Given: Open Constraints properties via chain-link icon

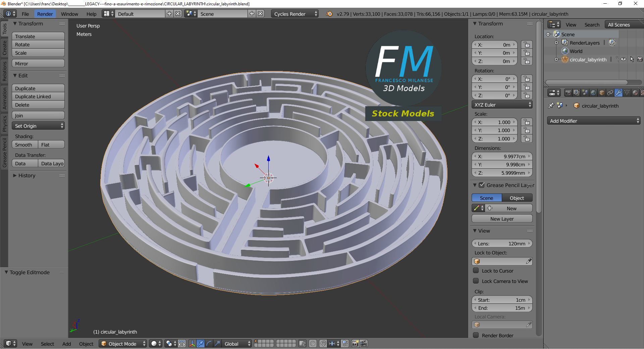Looking at the screenshot, I should 610,93.
